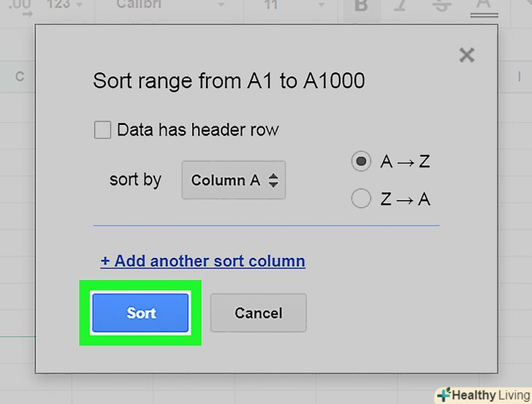
Task: Click the Sort range dialog title text
Action: [229, 80]
